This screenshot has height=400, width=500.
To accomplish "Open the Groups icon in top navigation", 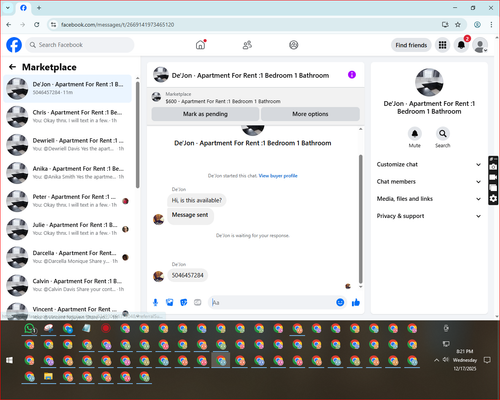I will click(294, 45).
